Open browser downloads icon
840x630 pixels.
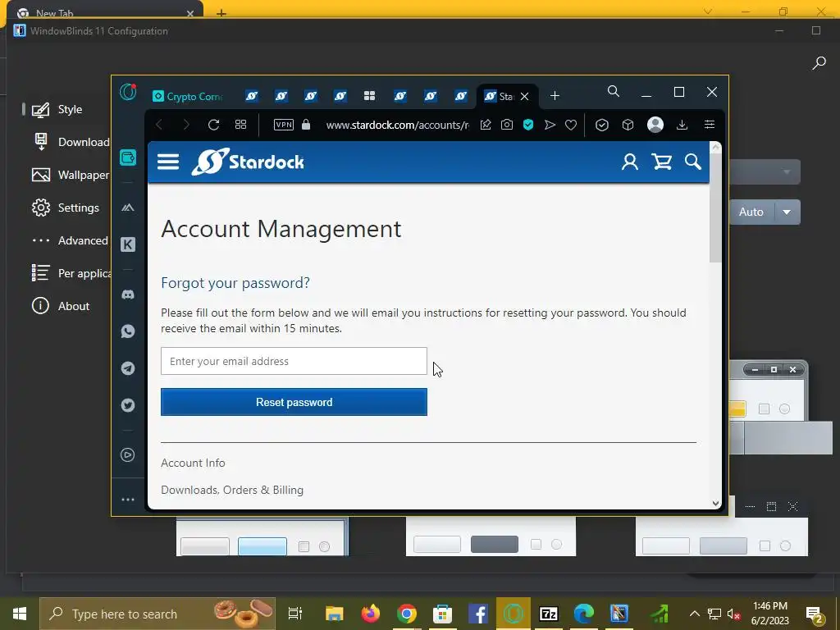point(682,125)
